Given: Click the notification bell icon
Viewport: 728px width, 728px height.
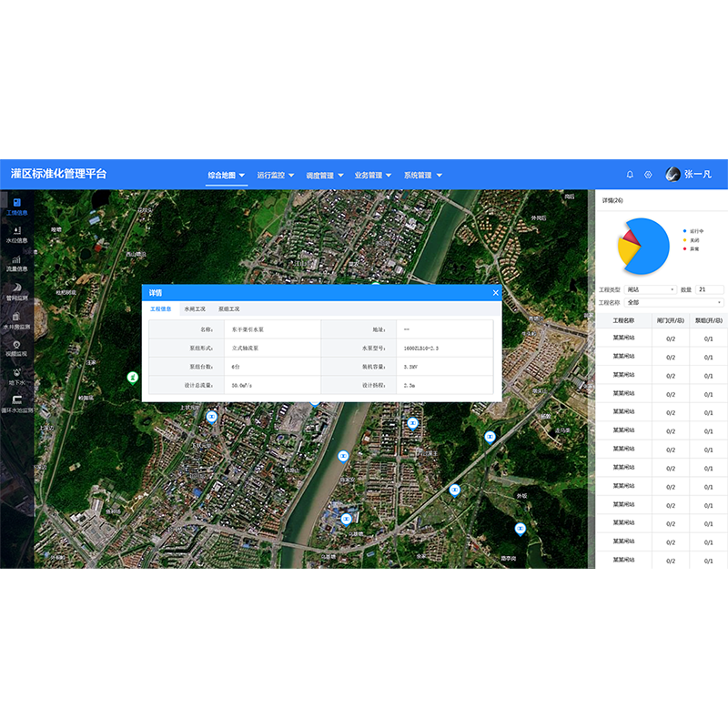Looking at the screenshot, I should pos(630,175).
